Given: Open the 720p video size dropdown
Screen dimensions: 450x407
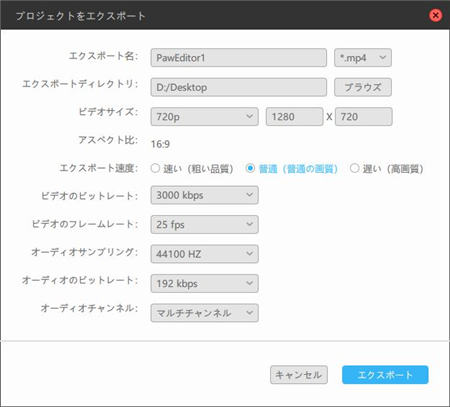Looking at the screenshot, I should tap(204, 117).
